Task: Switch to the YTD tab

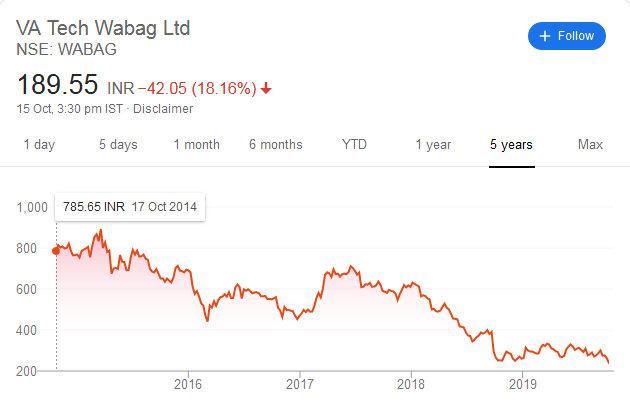Action: (x=354, y=145)
